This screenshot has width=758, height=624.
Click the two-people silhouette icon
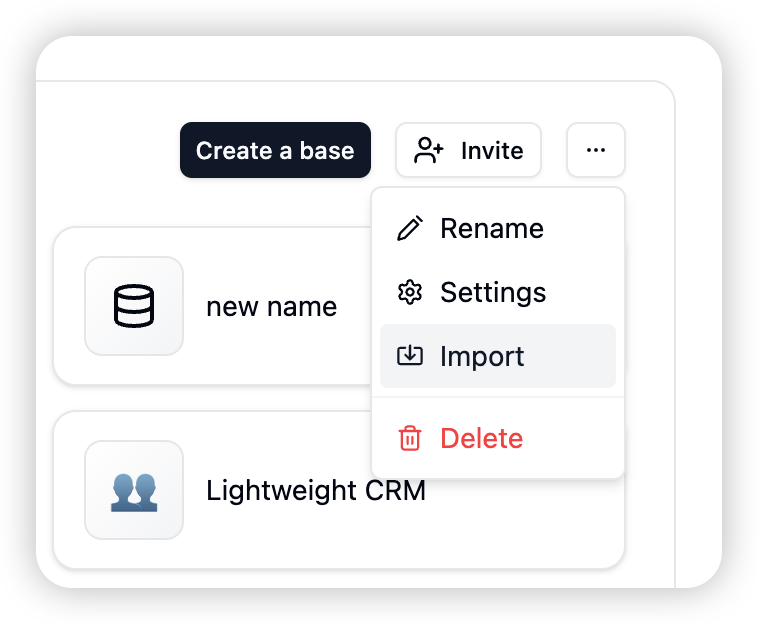(134, 490)
